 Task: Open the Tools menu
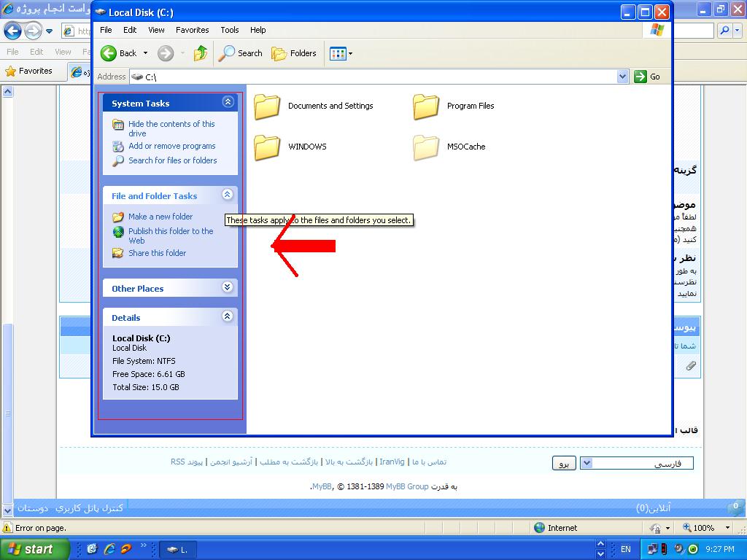pyautogui.click(x=230, y=30)
